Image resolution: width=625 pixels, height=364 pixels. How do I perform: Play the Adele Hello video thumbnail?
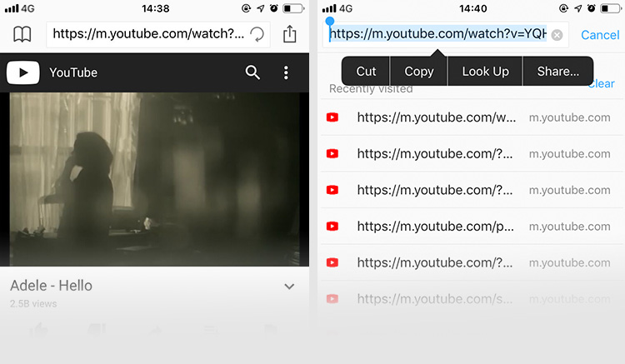(x=155, y=179)
